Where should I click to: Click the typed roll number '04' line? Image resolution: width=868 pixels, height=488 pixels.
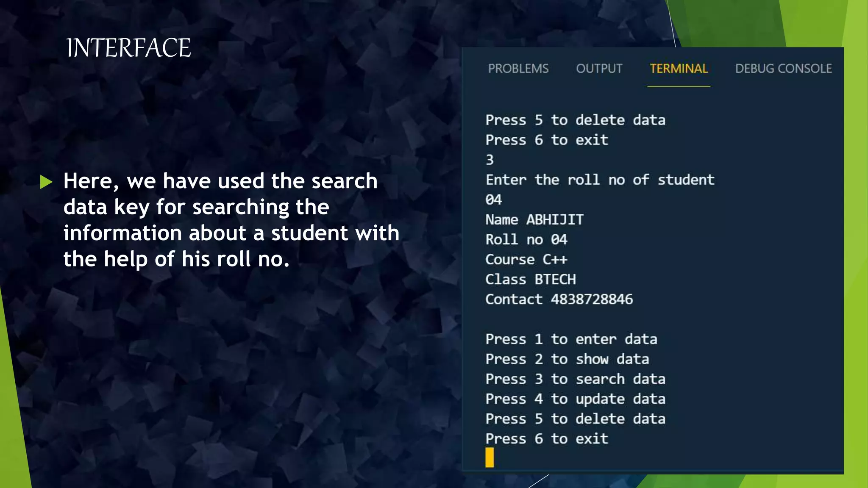(x=494, y=200)
